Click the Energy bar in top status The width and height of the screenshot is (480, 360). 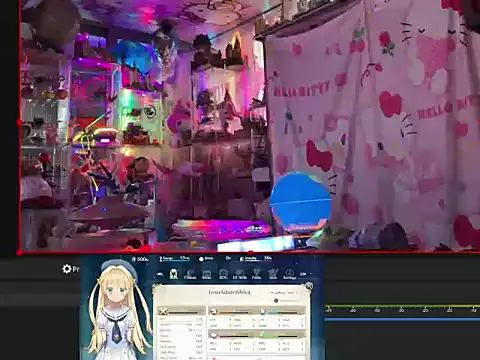pos(174,259)
